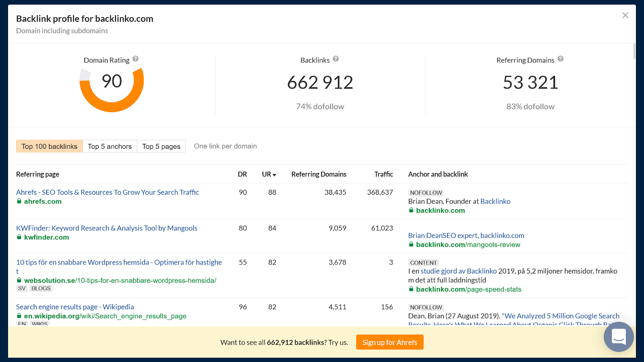The image size is (644, 362).
Task: Toggle One link per domain filter
Action: pyautogui.click(x=225, y=146)
